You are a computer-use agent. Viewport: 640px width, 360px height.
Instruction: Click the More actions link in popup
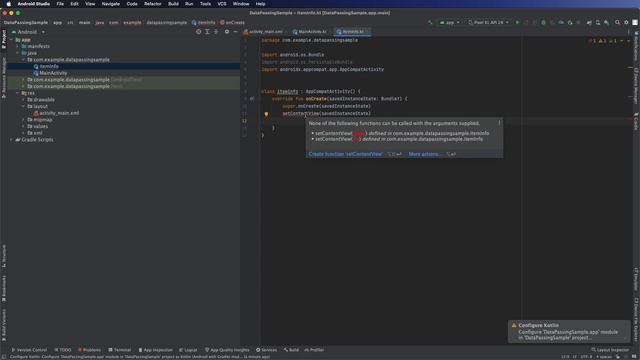click(x=424, y=154)
